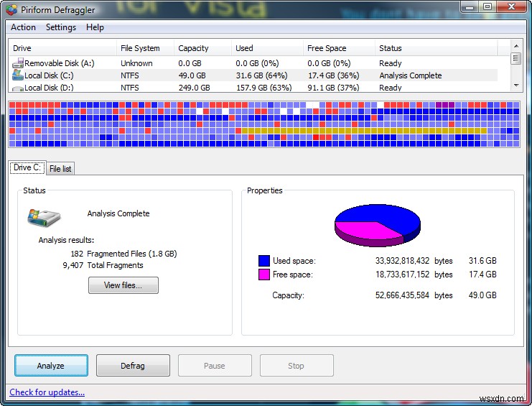Viewport: 532px width, 406px height.
Task: Follow the Check for updates... link
Action: click(47, 392)
